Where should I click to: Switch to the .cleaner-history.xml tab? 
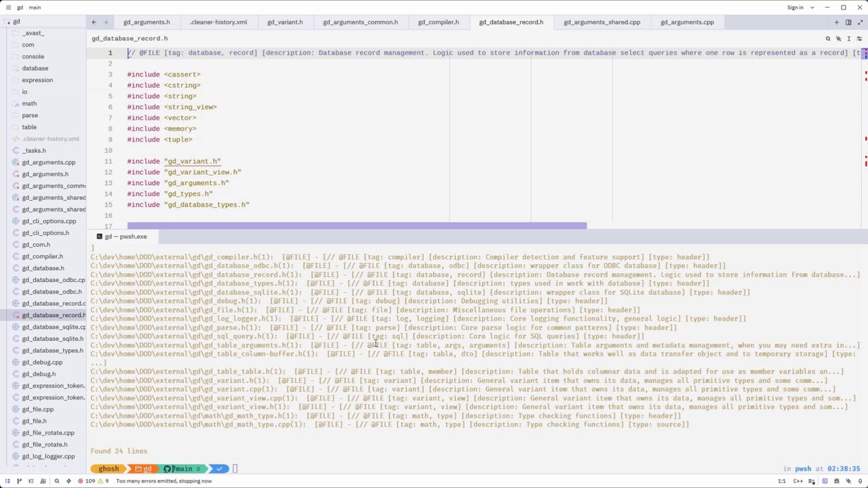click(x=218, y=22)
